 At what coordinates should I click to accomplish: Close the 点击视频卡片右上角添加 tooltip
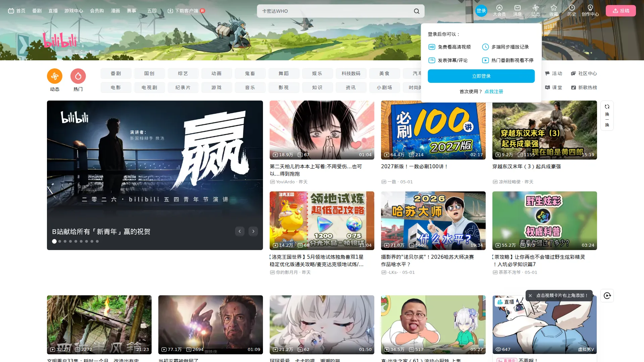tap(530, 296)
